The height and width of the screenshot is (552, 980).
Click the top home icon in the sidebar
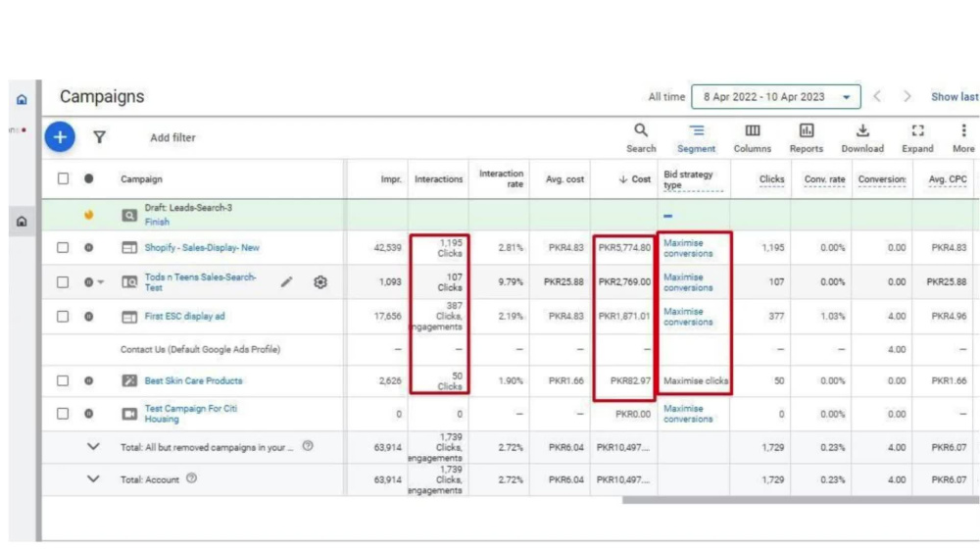pyautogui.click(x=22, y=99)
